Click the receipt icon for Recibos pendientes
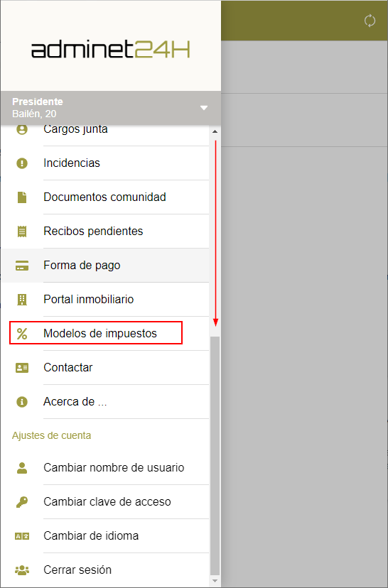 [x=22, y=232]
